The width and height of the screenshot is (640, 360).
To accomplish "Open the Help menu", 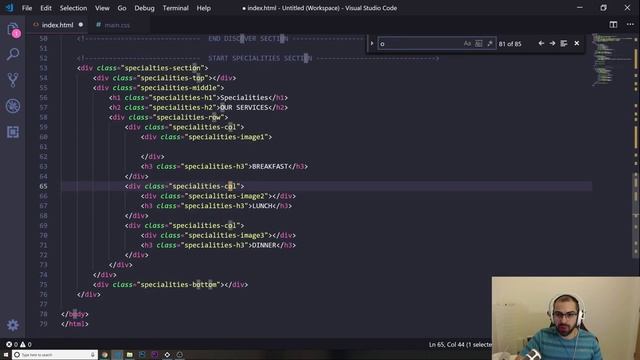I will click(203, 8).
